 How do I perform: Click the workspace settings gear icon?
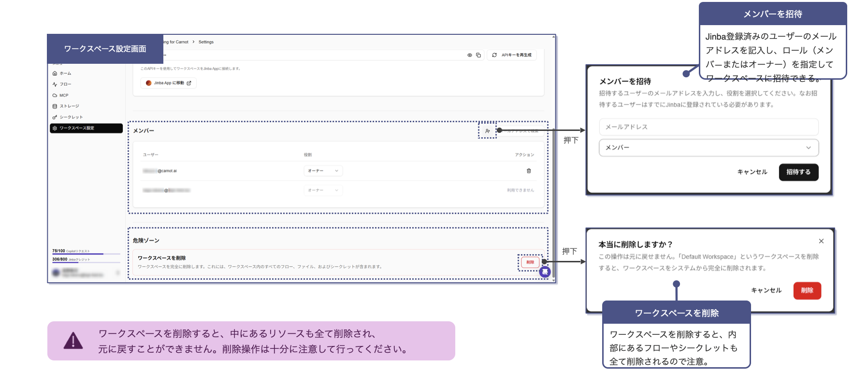55,128
